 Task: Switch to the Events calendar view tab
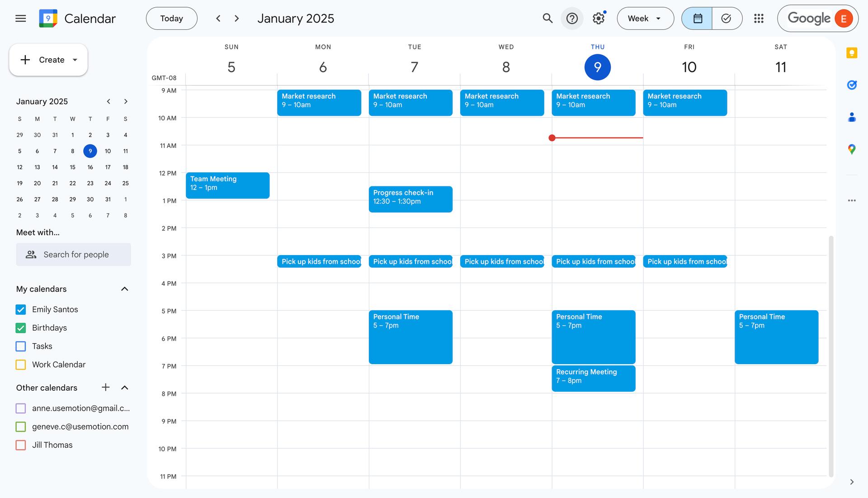pyautogui.click(x=697, y=18)
